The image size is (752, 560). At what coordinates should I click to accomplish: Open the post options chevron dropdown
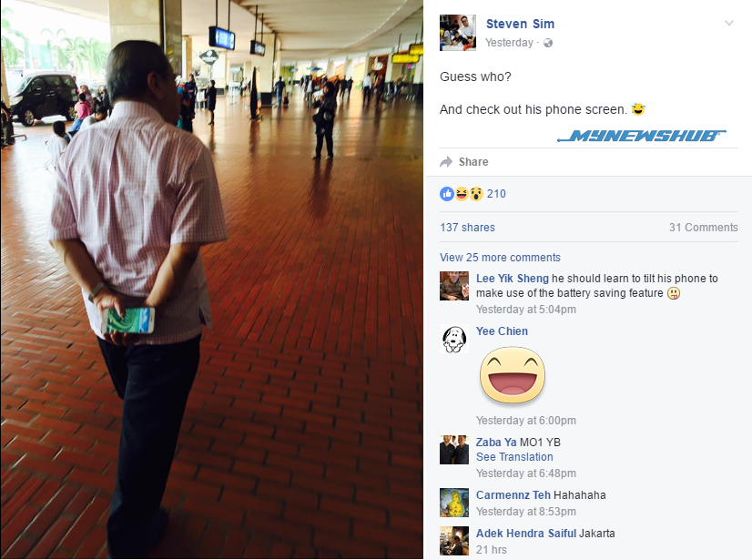729,23
